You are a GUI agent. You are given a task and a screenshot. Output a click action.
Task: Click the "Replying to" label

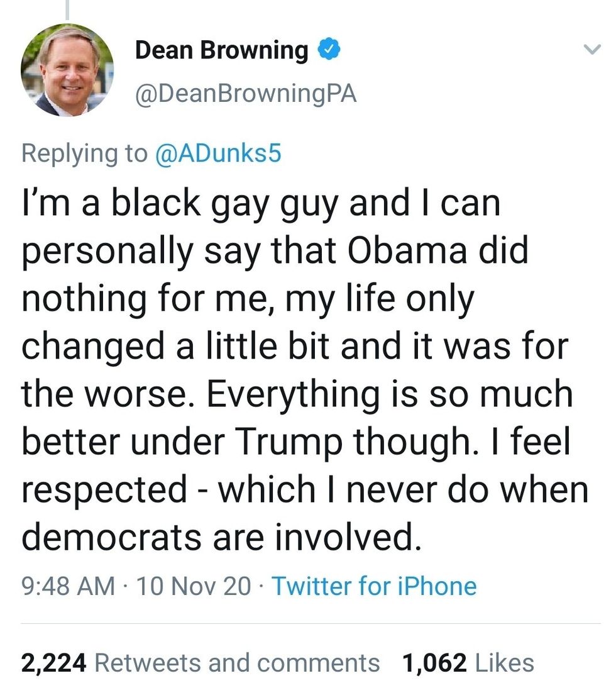coord(84,154)
